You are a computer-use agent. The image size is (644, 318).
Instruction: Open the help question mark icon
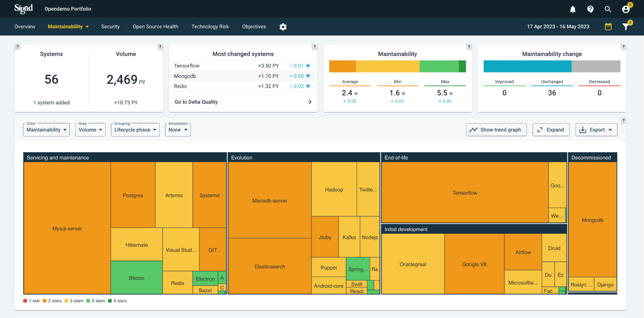590,9
